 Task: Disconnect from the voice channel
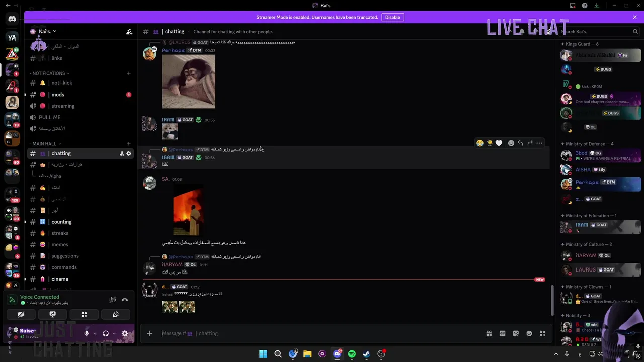[125, 300]
